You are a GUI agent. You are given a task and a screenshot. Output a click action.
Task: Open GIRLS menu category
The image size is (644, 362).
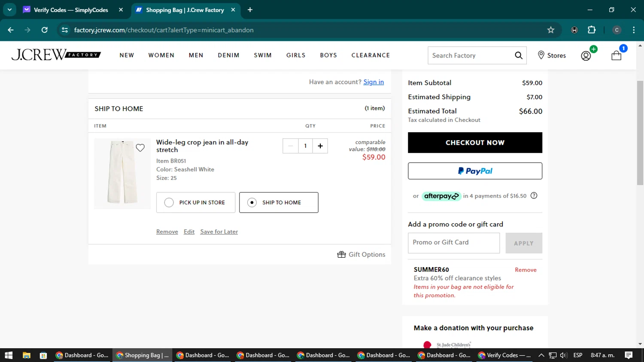click(296, 55)
